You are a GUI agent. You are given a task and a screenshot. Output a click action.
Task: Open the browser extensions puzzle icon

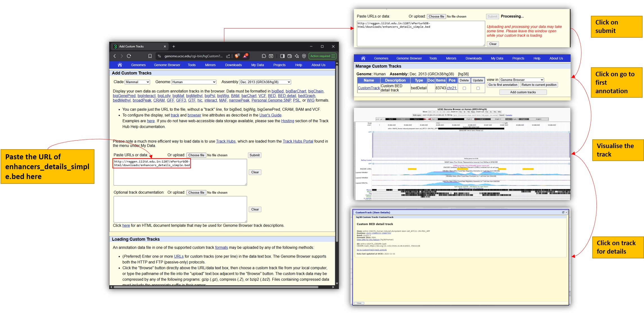click(x=264, y=56)
